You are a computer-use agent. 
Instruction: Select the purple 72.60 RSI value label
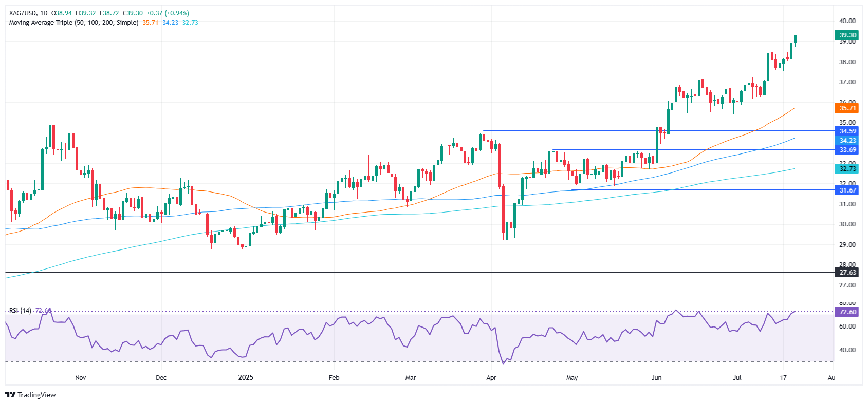[847, 312]
